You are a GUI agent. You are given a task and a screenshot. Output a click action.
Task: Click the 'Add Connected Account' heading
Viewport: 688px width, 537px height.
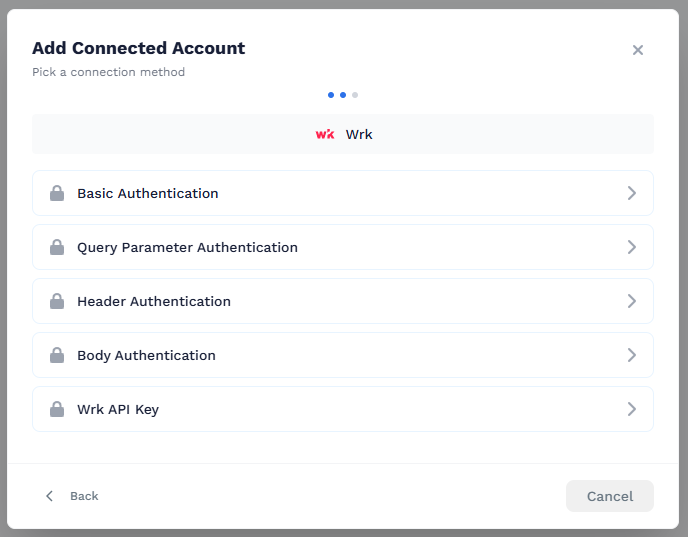pyautogui.click(x=139, y=48)
